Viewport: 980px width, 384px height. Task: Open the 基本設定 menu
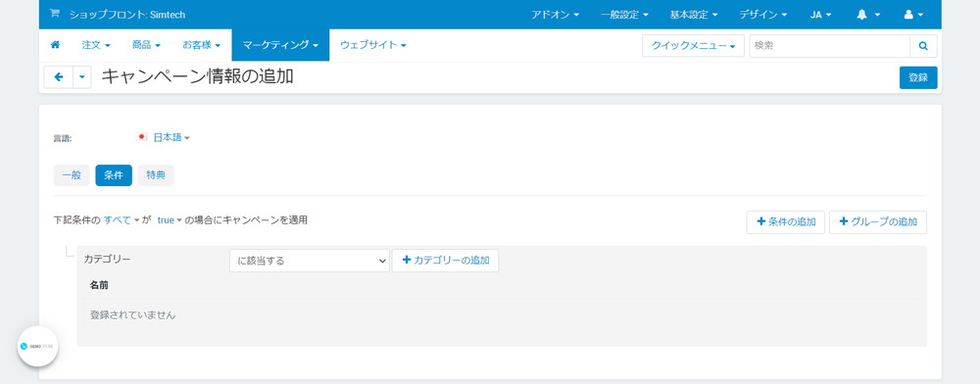point(694,15)
